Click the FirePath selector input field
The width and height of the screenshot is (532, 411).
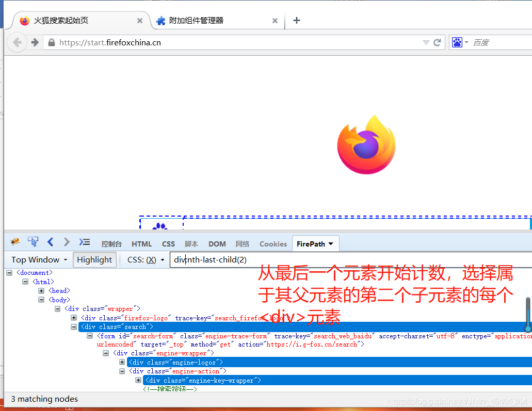coord(351,260)
